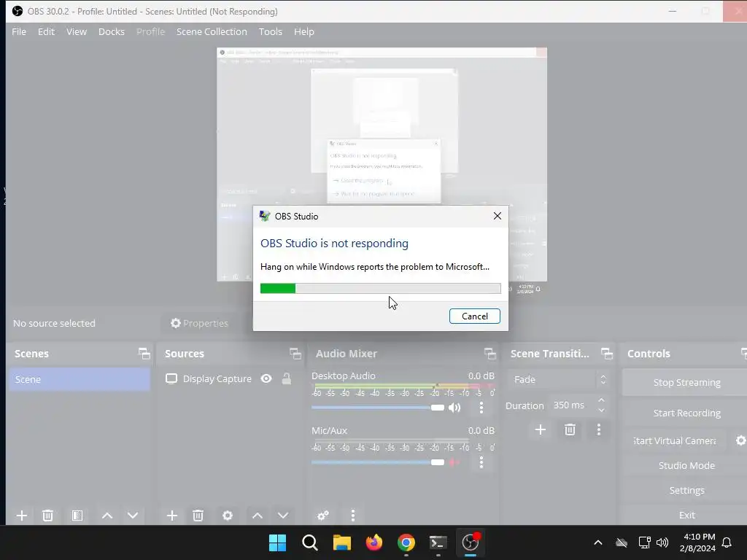The image size is (747, 560).
Task: Remove selected source with trash icon
Action: 198,516
